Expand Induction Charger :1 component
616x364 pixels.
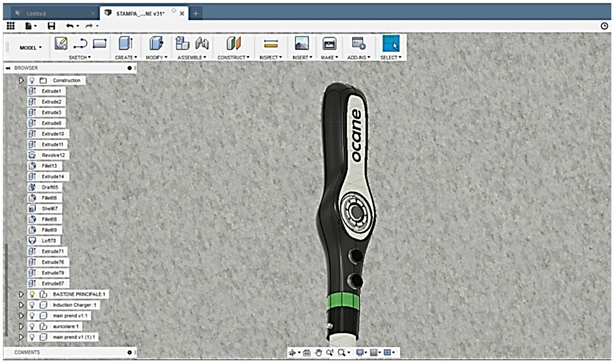tap(21, 305)
